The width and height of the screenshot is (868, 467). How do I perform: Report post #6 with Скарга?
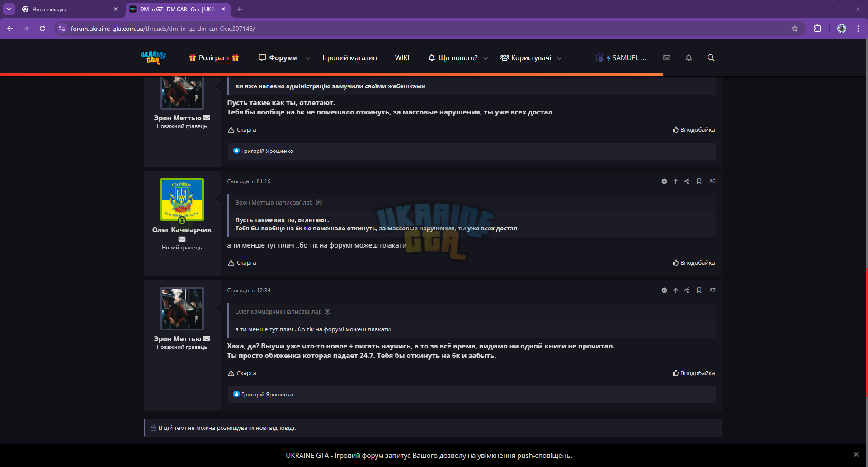tap(242, 263)
